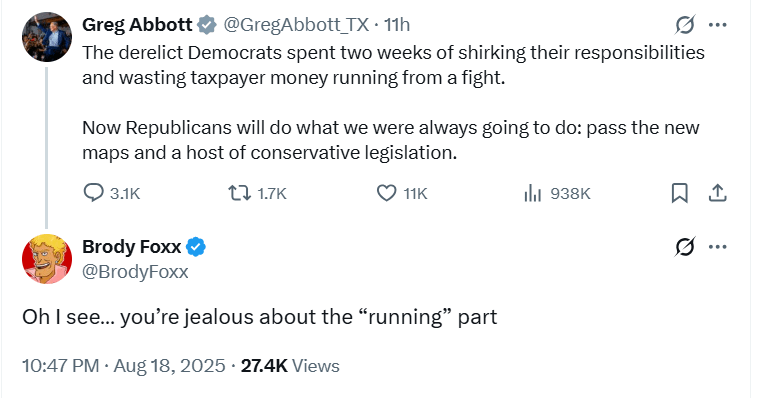Open more options menu on Brody Foxx's post
This screenshot has height=398, width=760.
pyautogui.click(x=717, y=247)
